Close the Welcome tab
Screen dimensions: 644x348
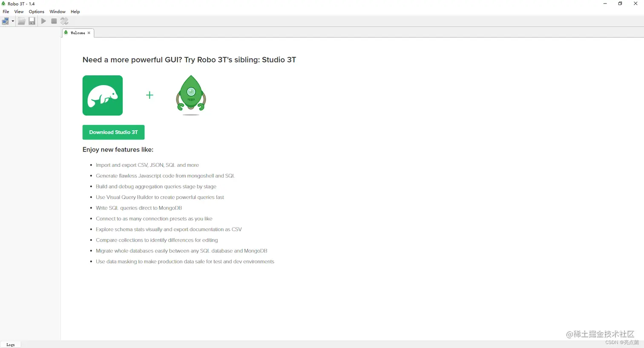(89, 33)
